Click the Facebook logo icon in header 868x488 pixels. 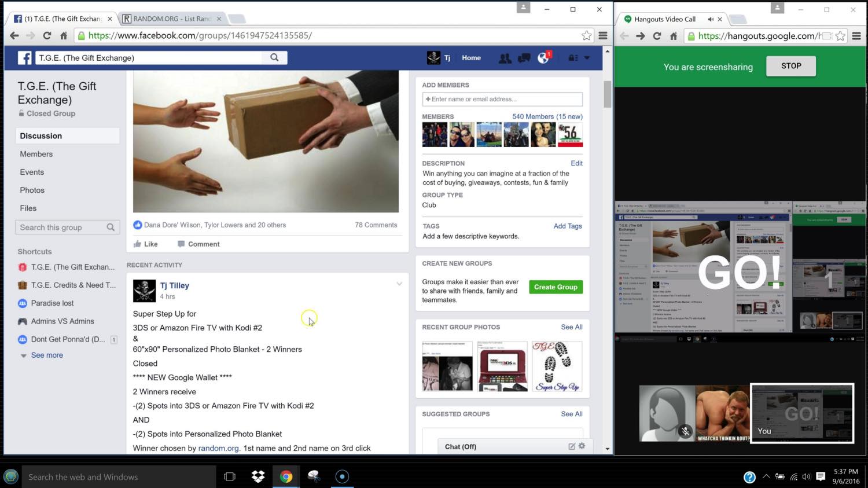tap(24, 58)
